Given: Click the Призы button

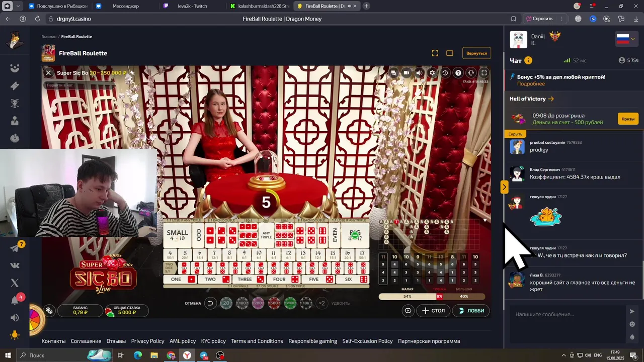Looking at the screenshot, I should click(628, 119).
